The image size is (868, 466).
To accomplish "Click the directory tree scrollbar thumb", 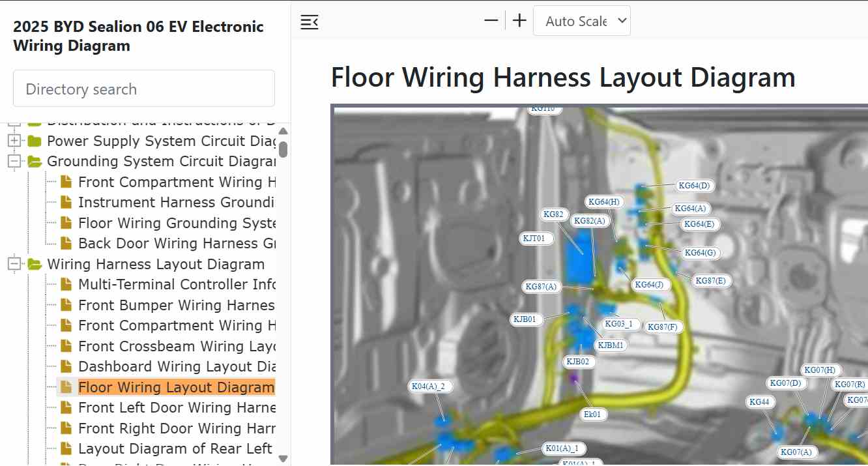I will pyautogui.click(x=283, y=148).
